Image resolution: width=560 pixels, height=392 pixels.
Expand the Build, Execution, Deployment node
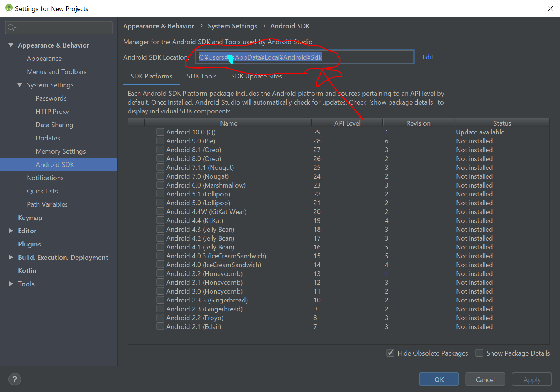coord(11,257)
